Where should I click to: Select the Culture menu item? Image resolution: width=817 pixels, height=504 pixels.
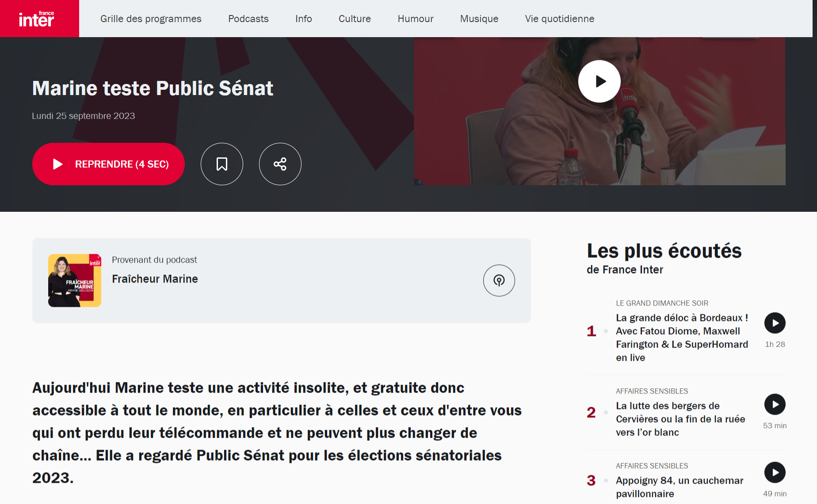pos(355,19)
